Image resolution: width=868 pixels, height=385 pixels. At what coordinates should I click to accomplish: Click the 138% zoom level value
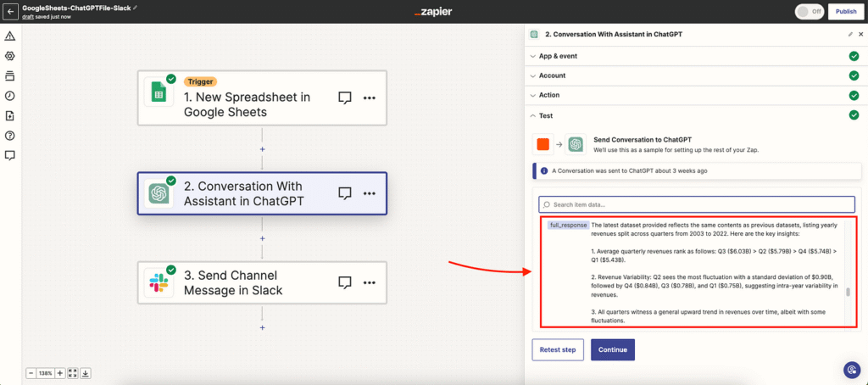click(46, 373)
